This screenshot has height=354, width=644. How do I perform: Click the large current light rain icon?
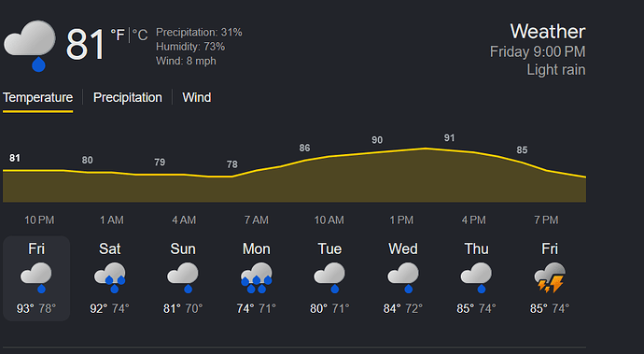point(30,46)
